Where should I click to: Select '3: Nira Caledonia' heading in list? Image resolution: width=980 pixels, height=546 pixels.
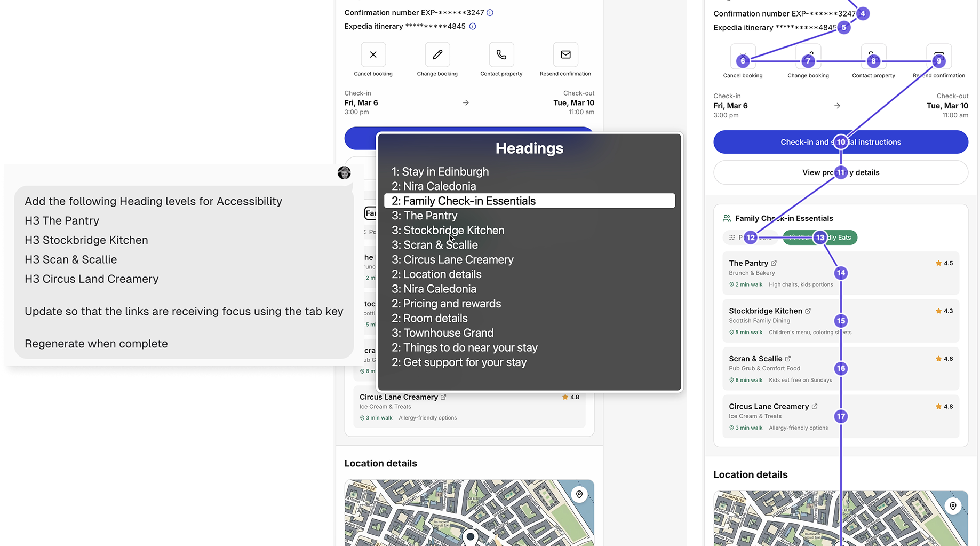point(434,289)
